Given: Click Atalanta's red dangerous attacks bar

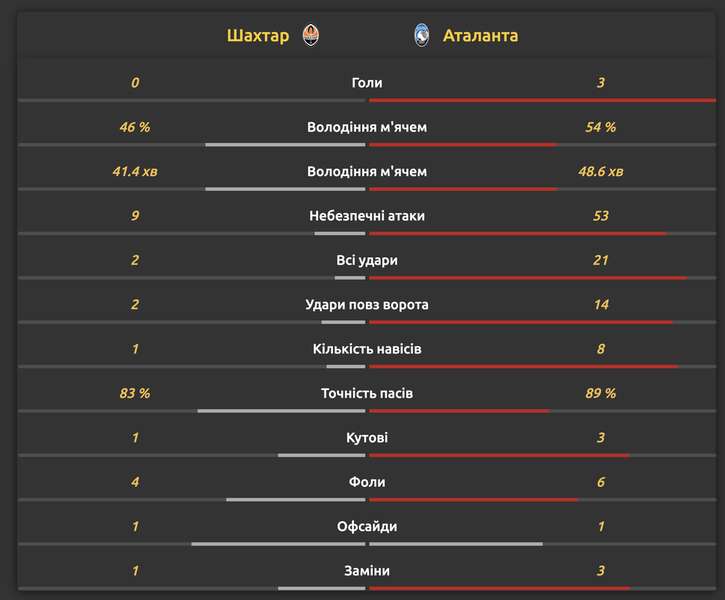Looking at the screenshot, I should [x=518, y=233].
